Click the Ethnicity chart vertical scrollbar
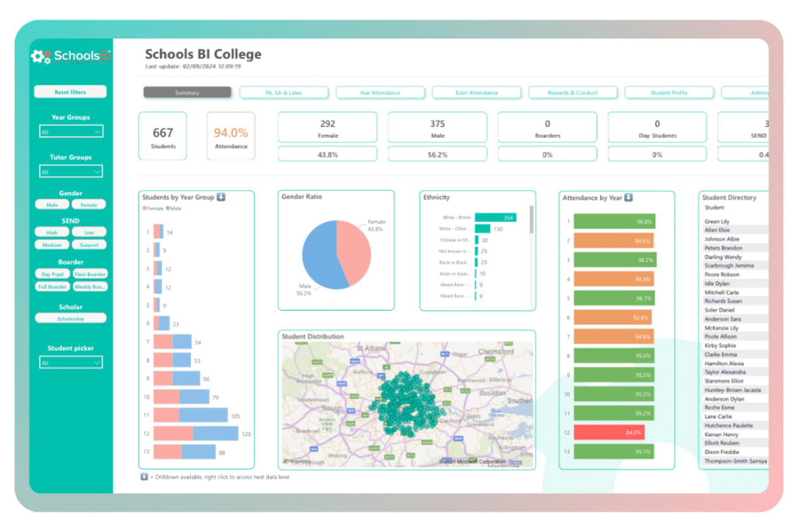The width and height of the screenshot is (798, 532). pos(532,220)
